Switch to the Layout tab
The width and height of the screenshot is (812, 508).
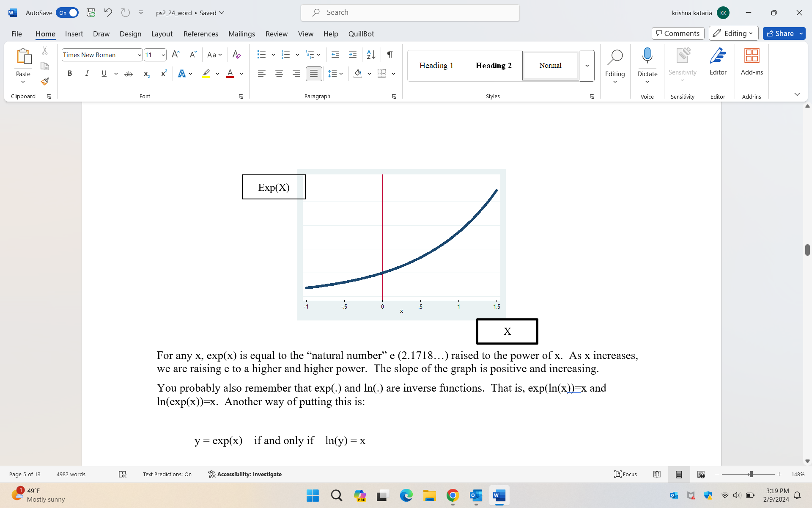click(162, 34)
